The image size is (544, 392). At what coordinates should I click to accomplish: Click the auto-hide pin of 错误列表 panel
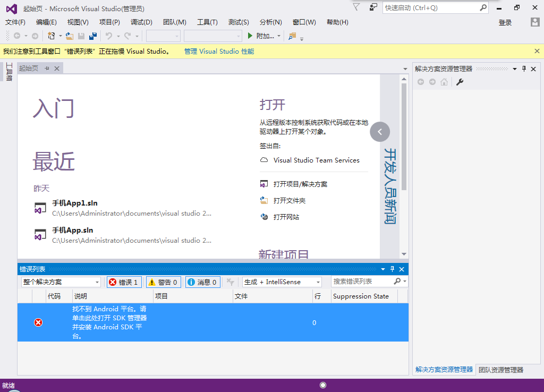coord(393,269)
